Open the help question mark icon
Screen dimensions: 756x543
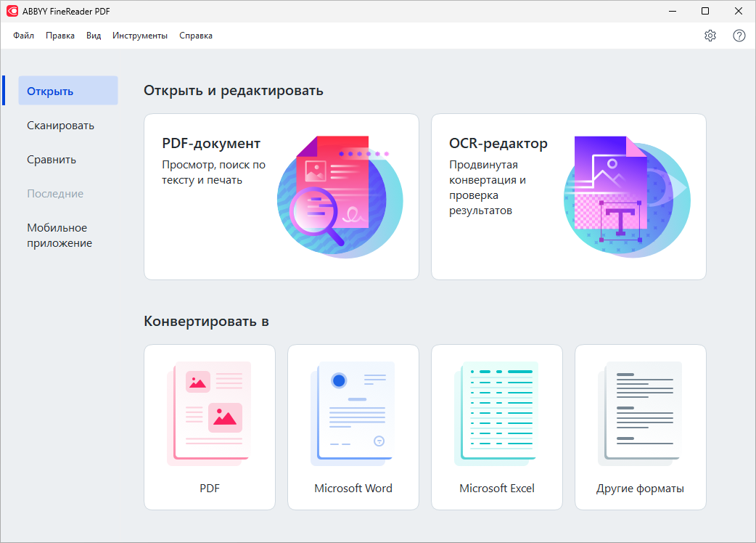[x=739, y=35]
